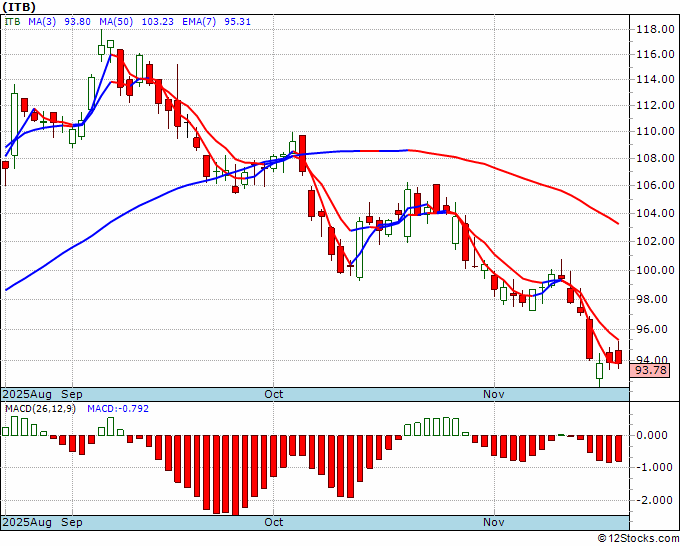
Task: Click the 100.00 price axis label
Action: [655, 270]
